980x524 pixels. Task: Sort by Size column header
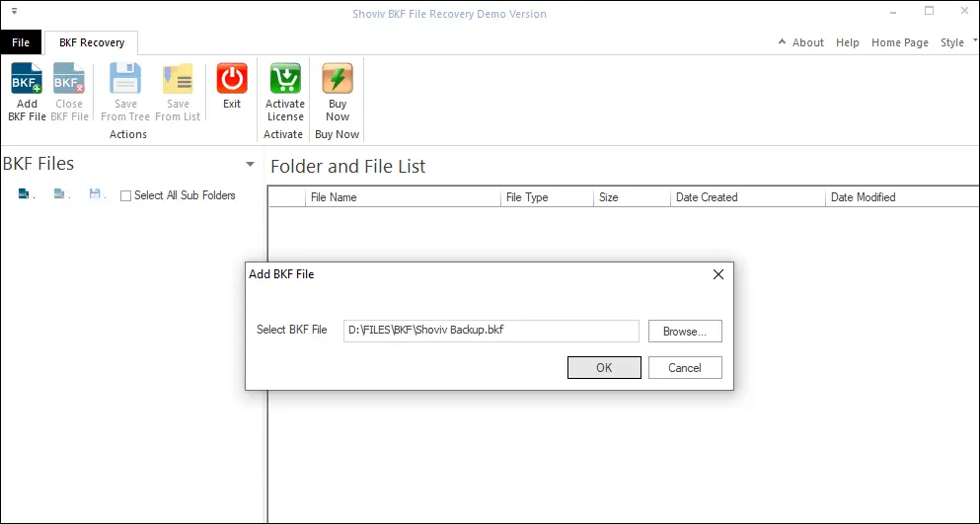(x=632, y=197)
